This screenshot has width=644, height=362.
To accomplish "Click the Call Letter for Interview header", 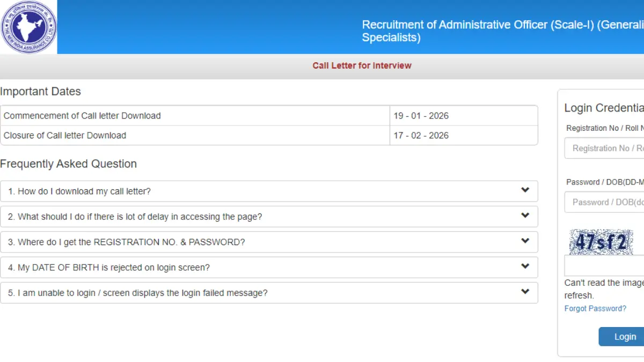I will tap(362, 65).
